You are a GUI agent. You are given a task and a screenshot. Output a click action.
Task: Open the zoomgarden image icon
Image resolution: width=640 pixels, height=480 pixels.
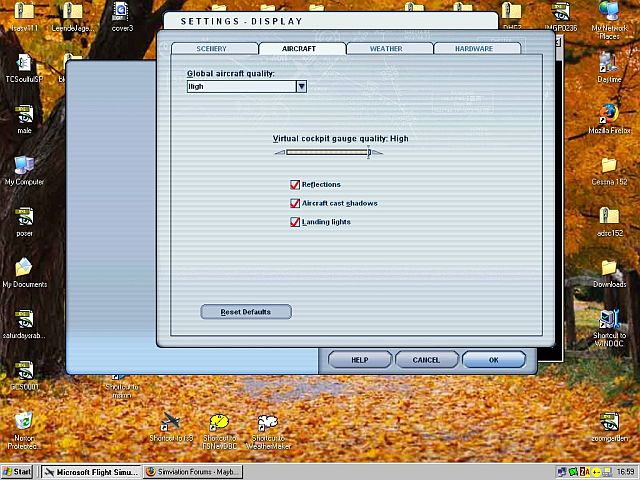pos(609,422)
